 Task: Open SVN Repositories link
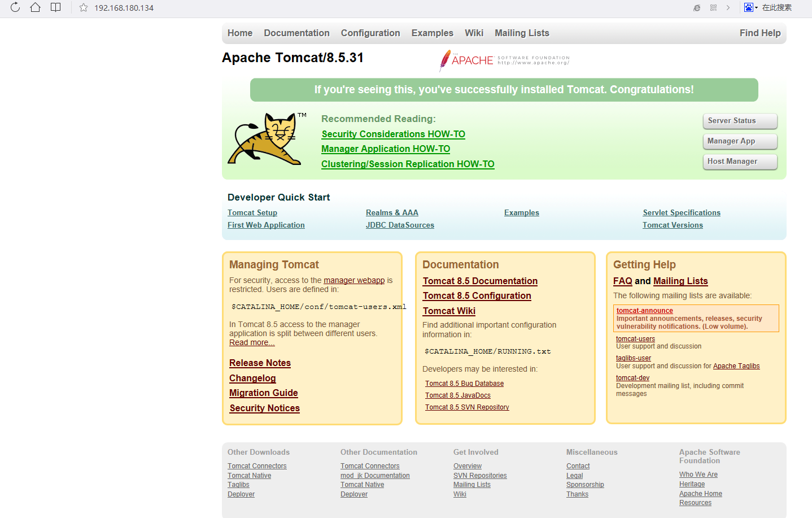pyautogui.click(x=480, y=476)
